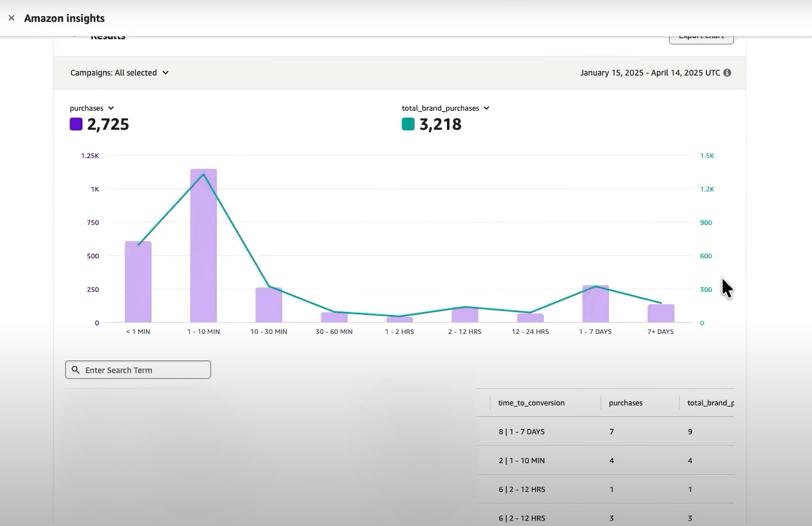Select the 1 - 10 MIN bar
This screenshot has height=526, width=812.
204,248
